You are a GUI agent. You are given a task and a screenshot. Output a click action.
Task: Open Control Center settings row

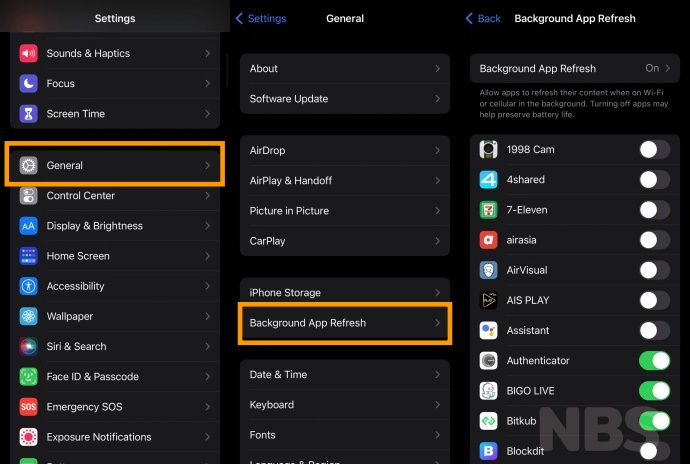(115, 195)
